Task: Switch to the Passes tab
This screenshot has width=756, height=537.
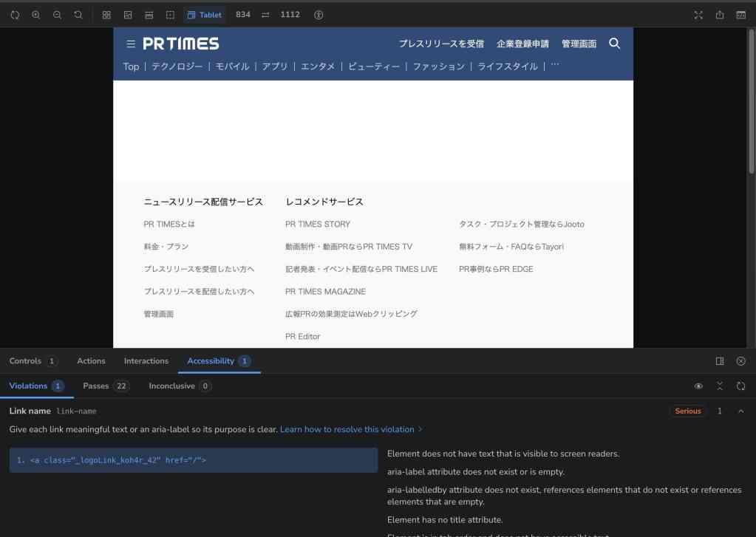Action: point(95,386)
